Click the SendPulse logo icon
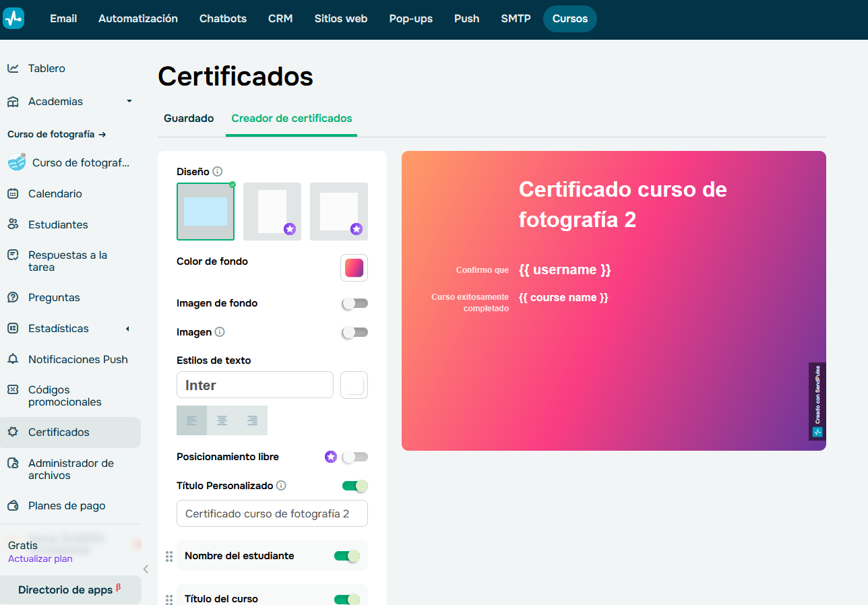Image resolution: width=868 pixels, height=605 pixels. [x=13, y=18]
